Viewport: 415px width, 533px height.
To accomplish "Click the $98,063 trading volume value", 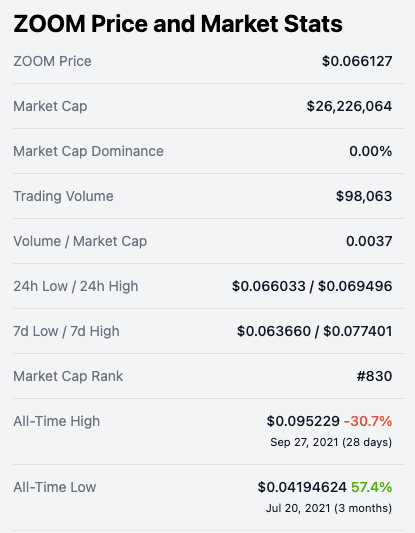I will pyautogui.click(x=364, y=196).
